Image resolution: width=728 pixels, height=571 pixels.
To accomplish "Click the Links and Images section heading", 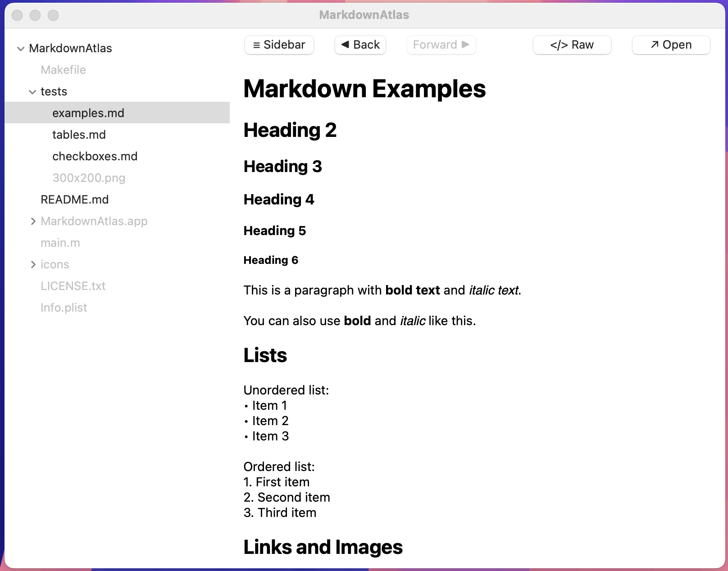I will [323, 547].
